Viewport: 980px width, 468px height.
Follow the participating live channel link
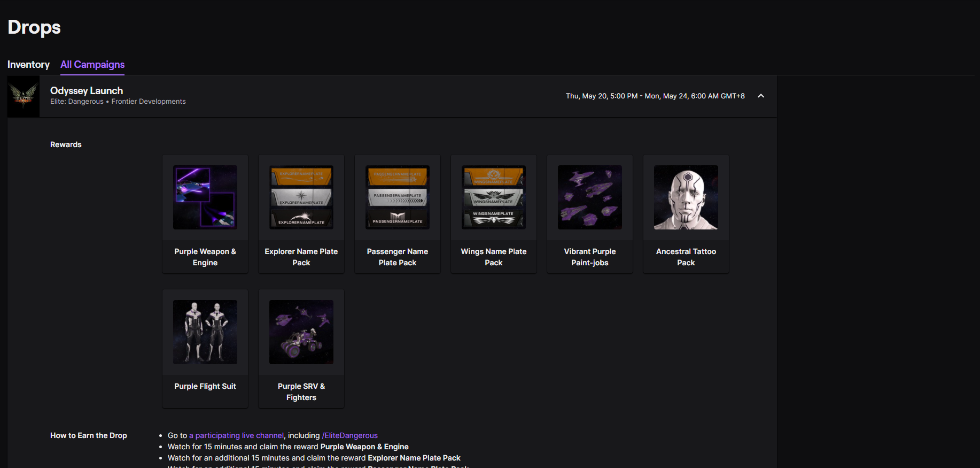(236, 435)
